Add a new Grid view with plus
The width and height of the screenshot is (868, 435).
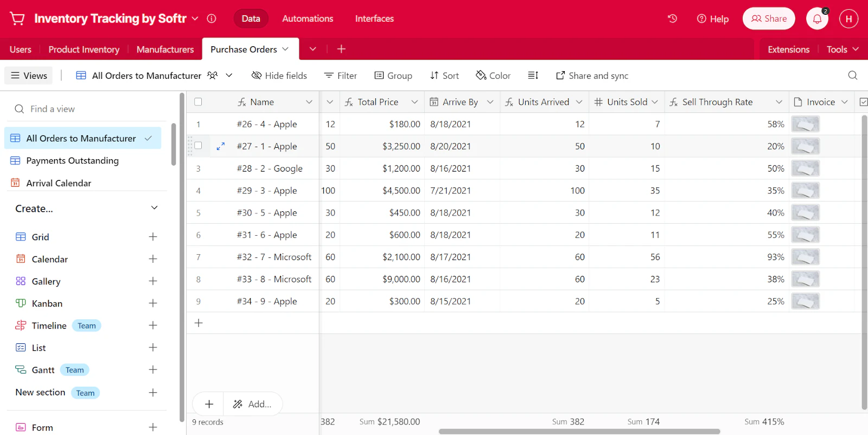[153, 237]
